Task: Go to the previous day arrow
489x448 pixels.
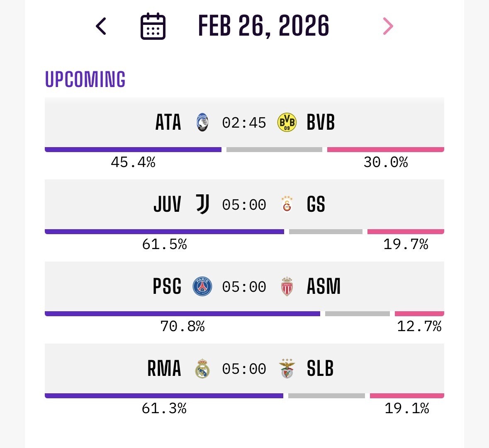Action: click(x=101, y=26)
